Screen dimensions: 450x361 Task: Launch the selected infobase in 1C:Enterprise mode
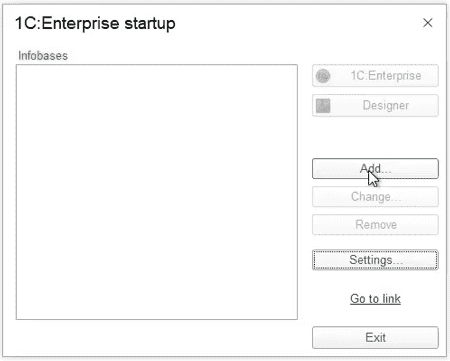tap(375, 76)
